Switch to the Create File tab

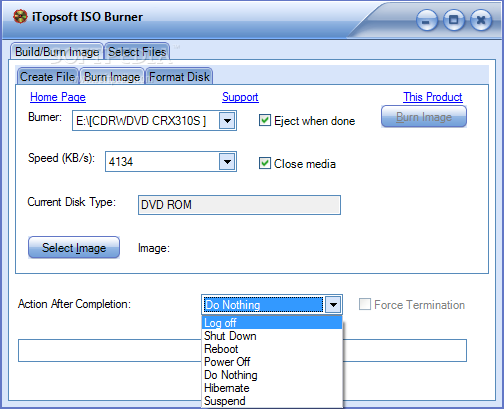point(48,77)
